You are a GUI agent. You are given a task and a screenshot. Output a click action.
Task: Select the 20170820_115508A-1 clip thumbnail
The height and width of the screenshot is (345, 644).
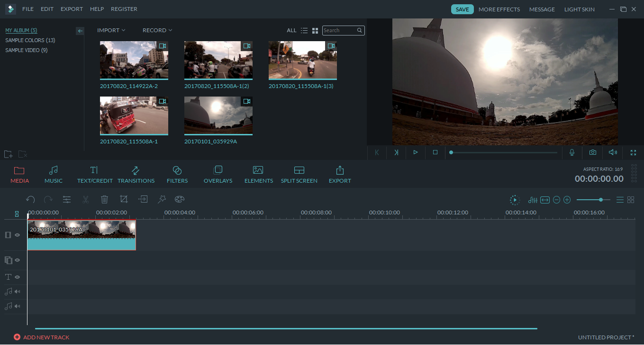(134, 115)
